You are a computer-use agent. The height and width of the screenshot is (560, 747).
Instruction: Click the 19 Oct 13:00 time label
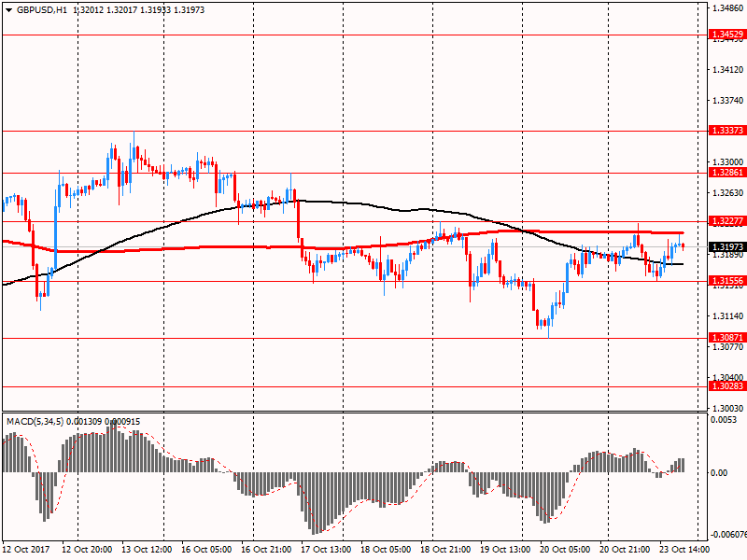point(505,550)
